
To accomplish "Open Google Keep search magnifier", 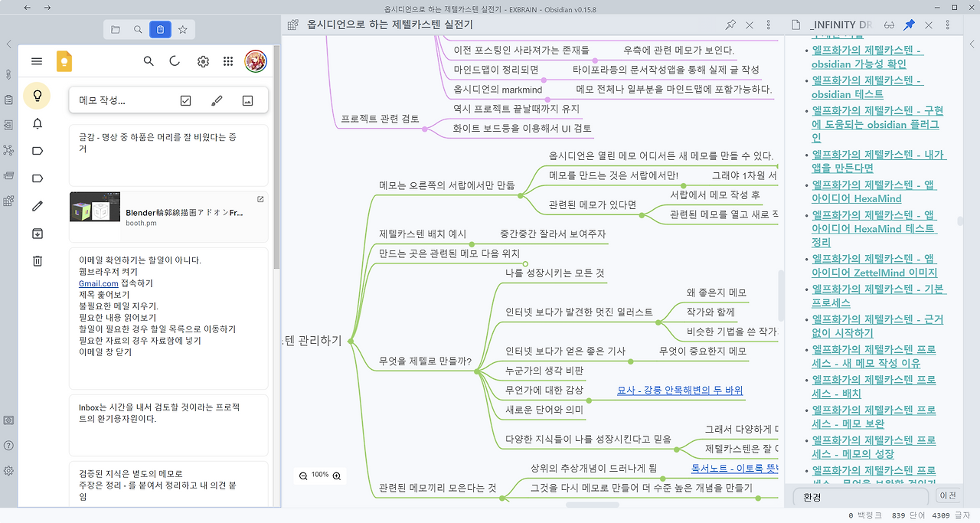I will (x=149, y=61).
